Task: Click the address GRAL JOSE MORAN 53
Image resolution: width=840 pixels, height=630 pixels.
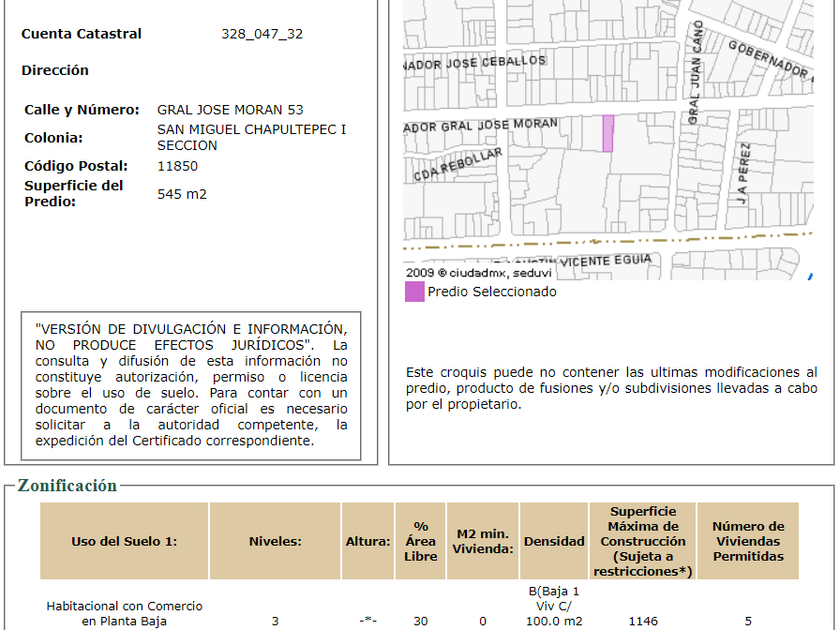Action: tap(230, 110)
